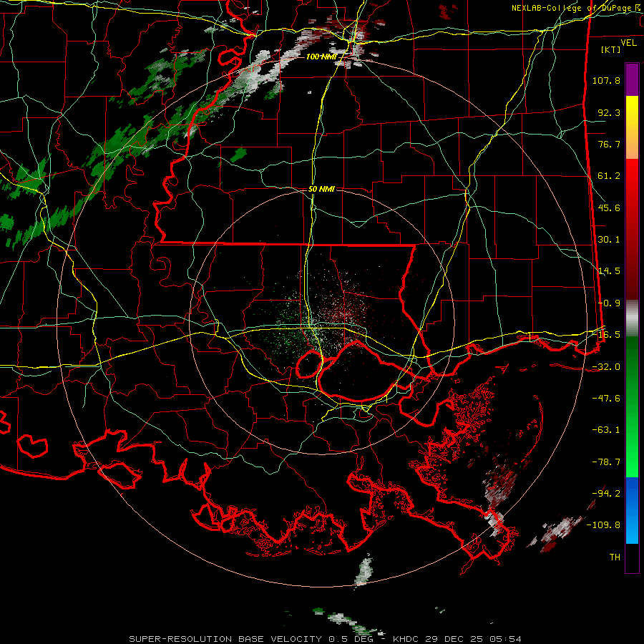Screen dimensions: 644x644
Task: Click the 50 NMI range ring label
Action: (x=321, y=189)
